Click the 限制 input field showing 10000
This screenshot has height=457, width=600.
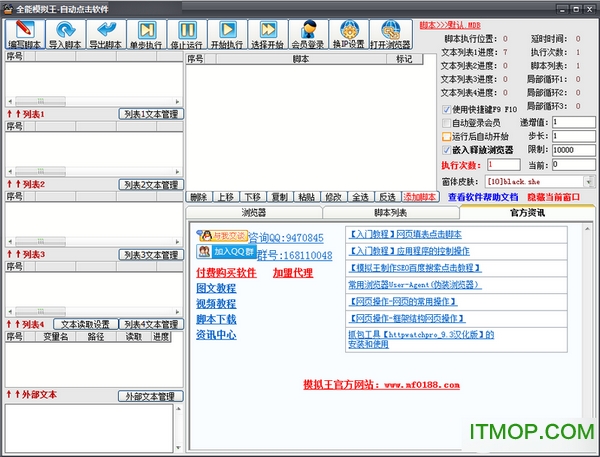coord(574,150)
